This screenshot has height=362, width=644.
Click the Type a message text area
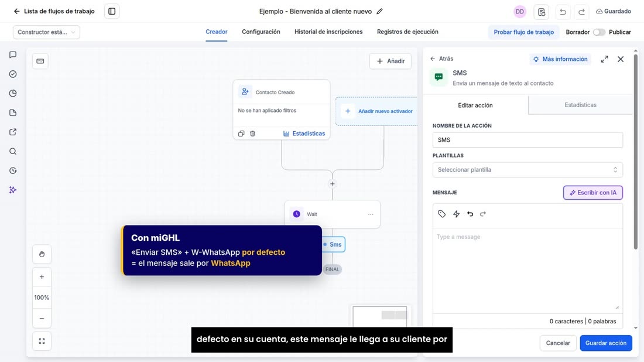pyautogui.click(x=527, y=269)
